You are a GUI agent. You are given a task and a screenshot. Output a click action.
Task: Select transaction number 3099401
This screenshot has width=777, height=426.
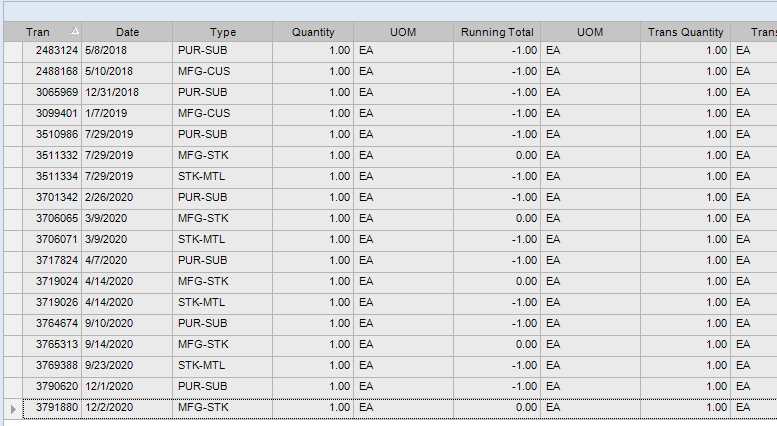point(57,113)
